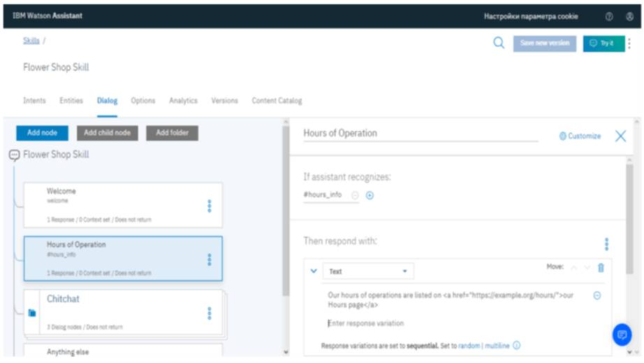Open the blue chat support bubble

click(x=621, y=335)
